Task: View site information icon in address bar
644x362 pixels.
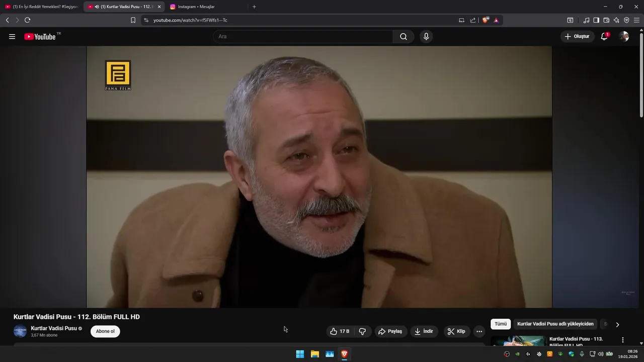Action: click(146, 20)
